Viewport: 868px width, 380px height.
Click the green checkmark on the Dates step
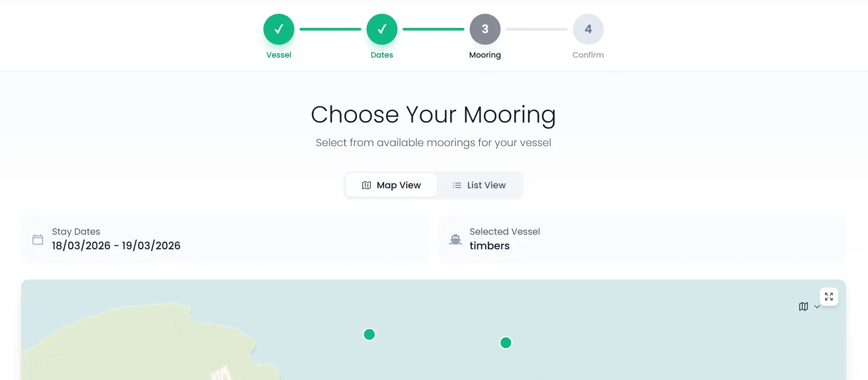point(382,29)
